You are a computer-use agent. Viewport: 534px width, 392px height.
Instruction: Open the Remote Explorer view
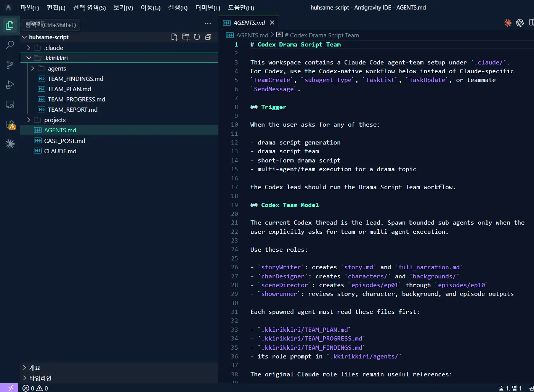[10, 104]
